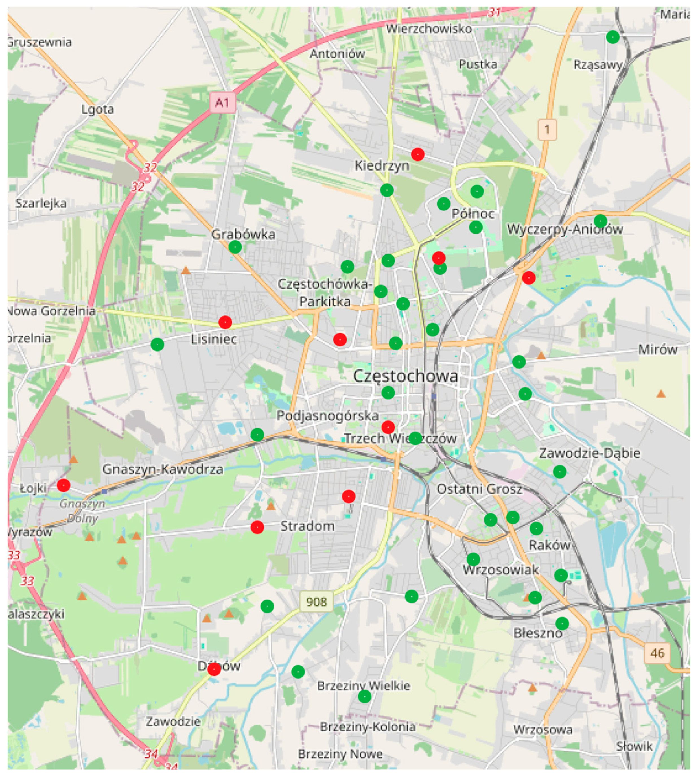Select the green marker below Brzeziny Wielkie

pyautogui.click(x=365, y=696)
